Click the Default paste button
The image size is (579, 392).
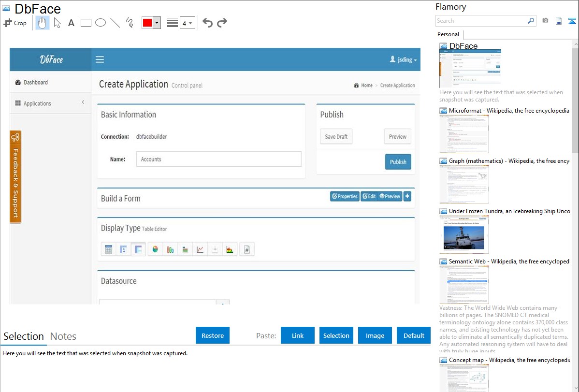(414, 335)
